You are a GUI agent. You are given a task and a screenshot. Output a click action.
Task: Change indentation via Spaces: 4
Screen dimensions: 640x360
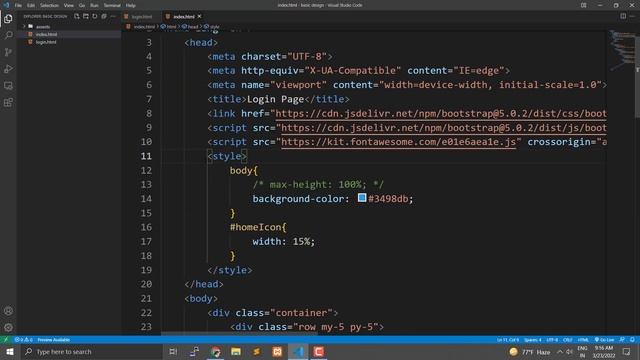point(532,340)
